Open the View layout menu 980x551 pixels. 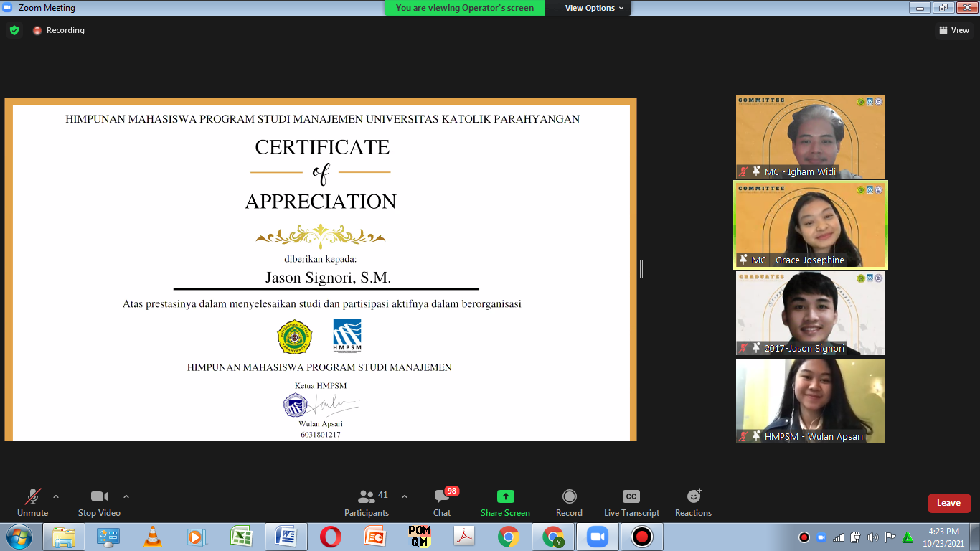(953, 30)
